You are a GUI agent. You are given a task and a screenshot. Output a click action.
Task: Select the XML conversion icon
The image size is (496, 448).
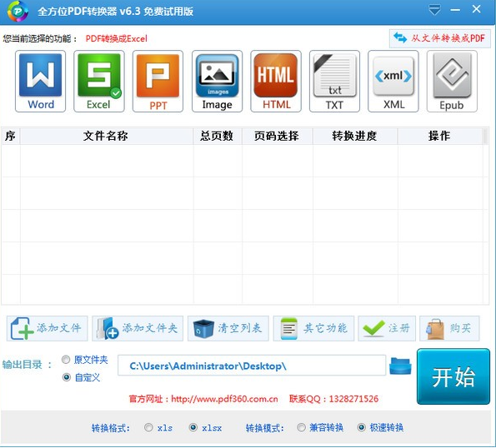click(x=393, y=82)
